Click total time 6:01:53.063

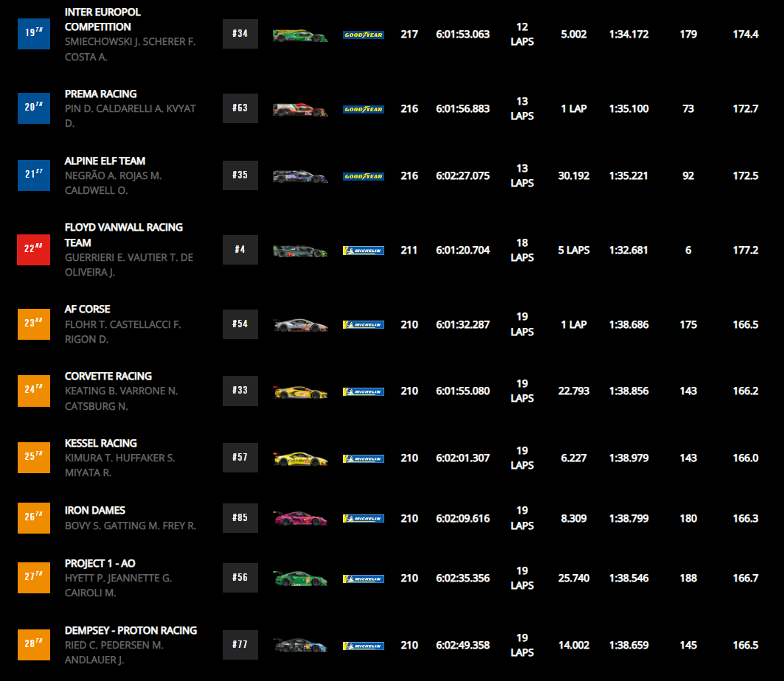tap(462, 35)
